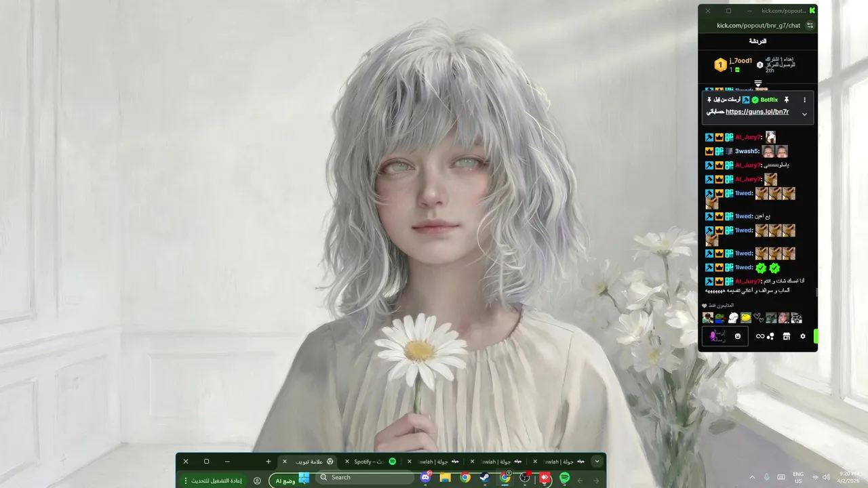868x488 pixels.
Task: Focus the chat message input field
Action: (725, 336)
